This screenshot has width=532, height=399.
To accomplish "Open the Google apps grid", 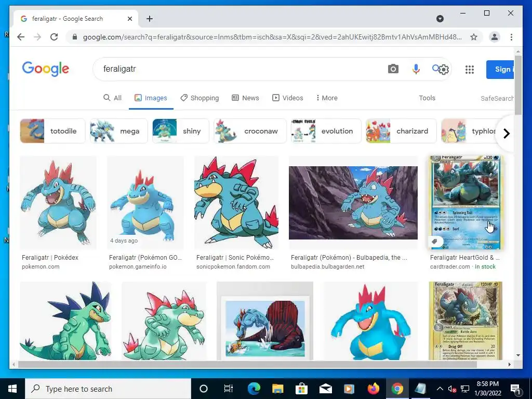I will point(470,70).
